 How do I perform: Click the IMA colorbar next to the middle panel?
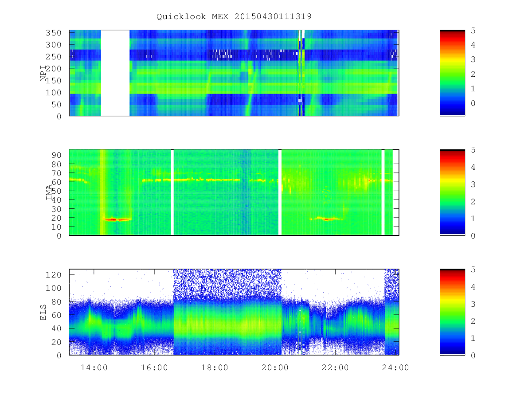452,192
